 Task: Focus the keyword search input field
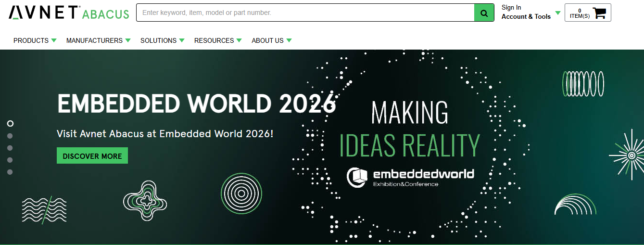305,13
